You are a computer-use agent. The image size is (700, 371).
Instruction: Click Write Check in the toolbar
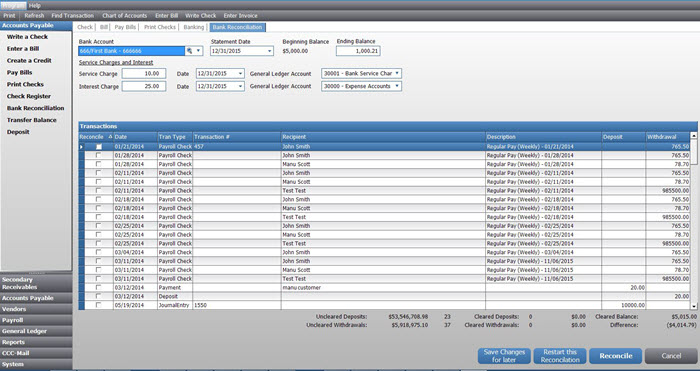point(200,16)
